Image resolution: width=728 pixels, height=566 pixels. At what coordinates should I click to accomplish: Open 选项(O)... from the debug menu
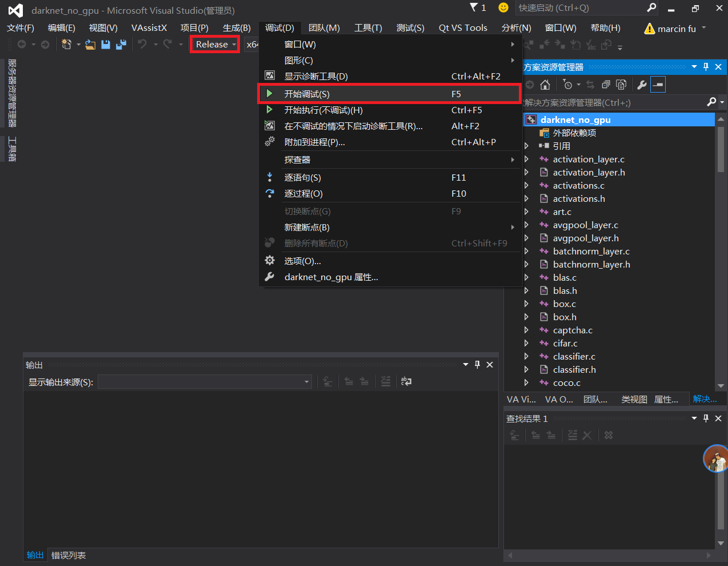(x=389, y=261)
